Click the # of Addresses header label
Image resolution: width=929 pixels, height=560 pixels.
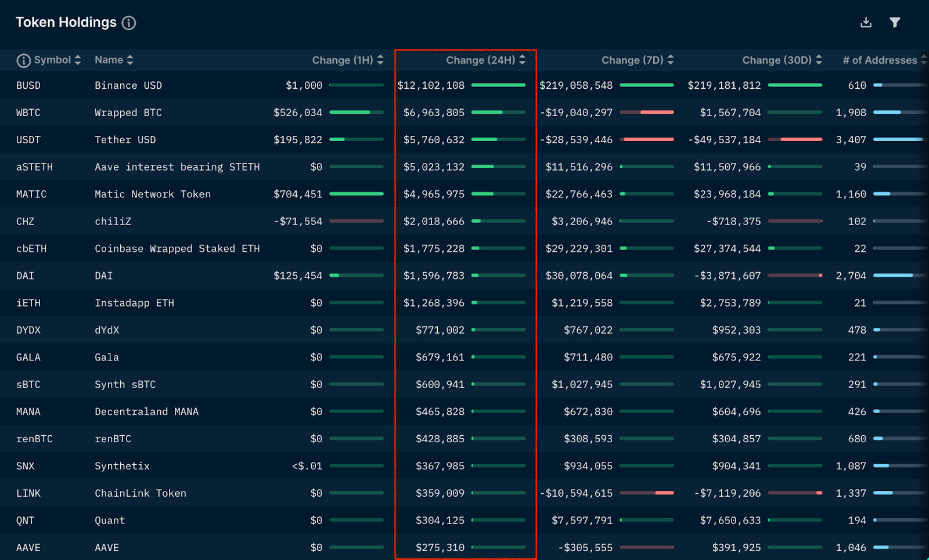tap(880, 60)
